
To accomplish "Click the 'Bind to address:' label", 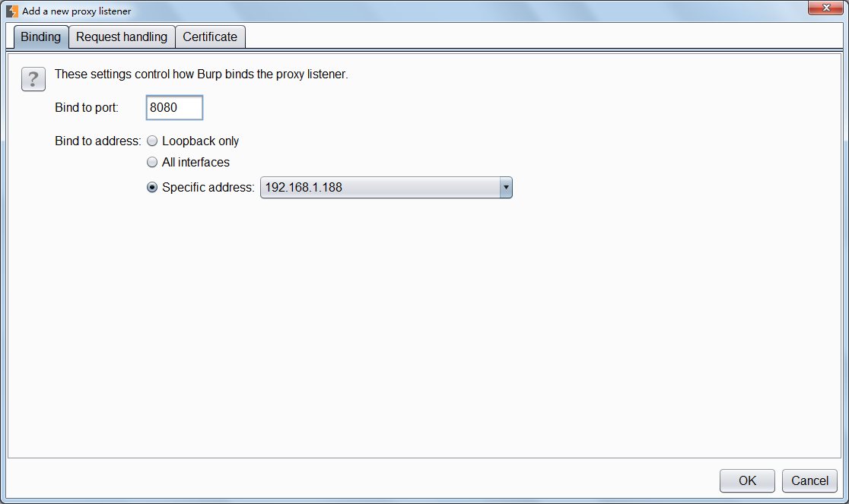I will click(98, 141).
